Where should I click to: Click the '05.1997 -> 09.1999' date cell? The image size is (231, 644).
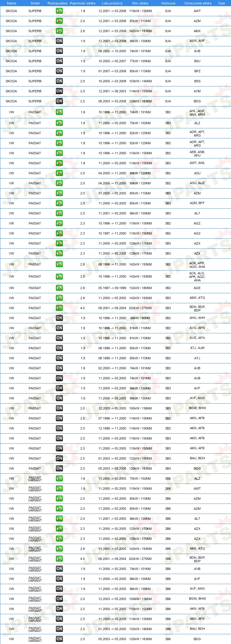(112, 288)
